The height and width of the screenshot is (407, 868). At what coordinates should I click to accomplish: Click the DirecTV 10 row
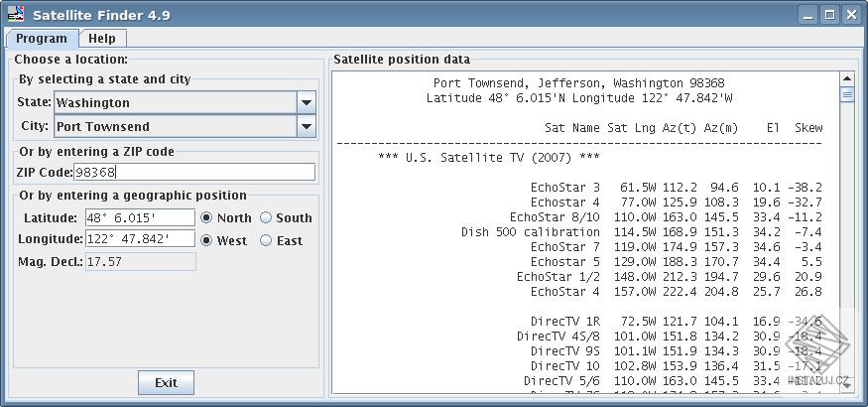(x=677, y=366)
